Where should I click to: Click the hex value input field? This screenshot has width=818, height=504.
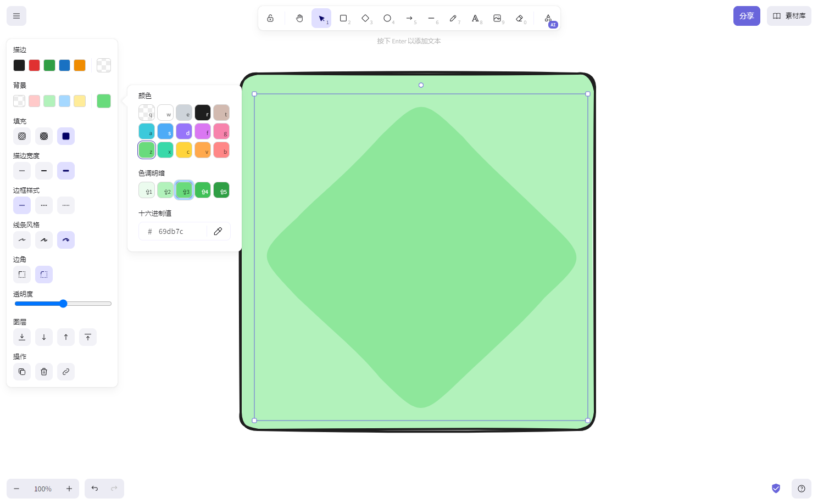click(180, 231)
